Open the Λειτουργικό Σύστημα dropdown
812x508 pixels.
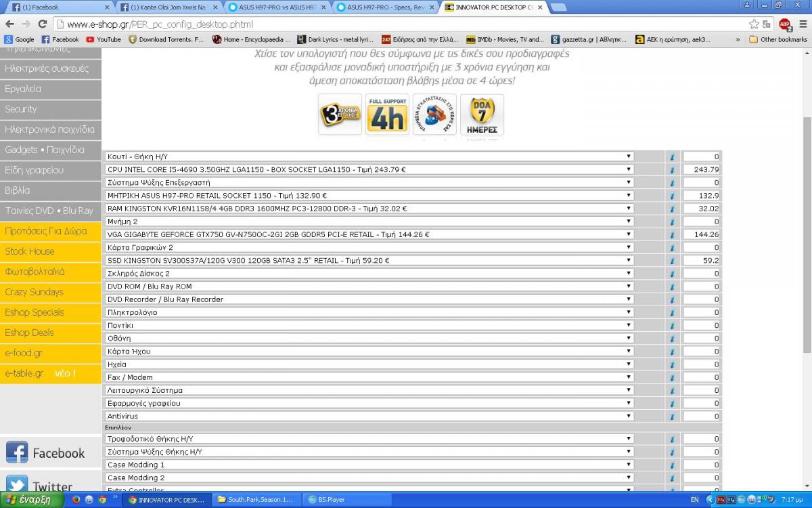369,390
